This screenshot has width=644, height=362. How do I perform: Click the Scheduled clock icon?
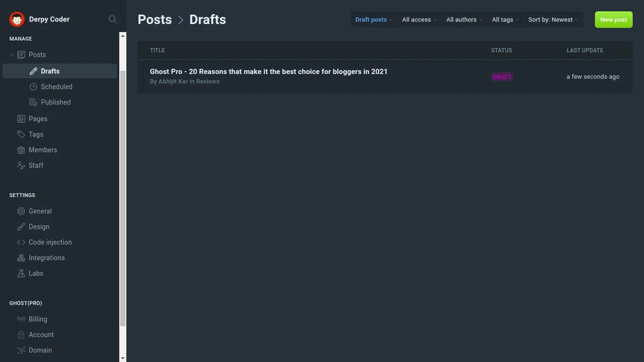click(x=33, y=87)
